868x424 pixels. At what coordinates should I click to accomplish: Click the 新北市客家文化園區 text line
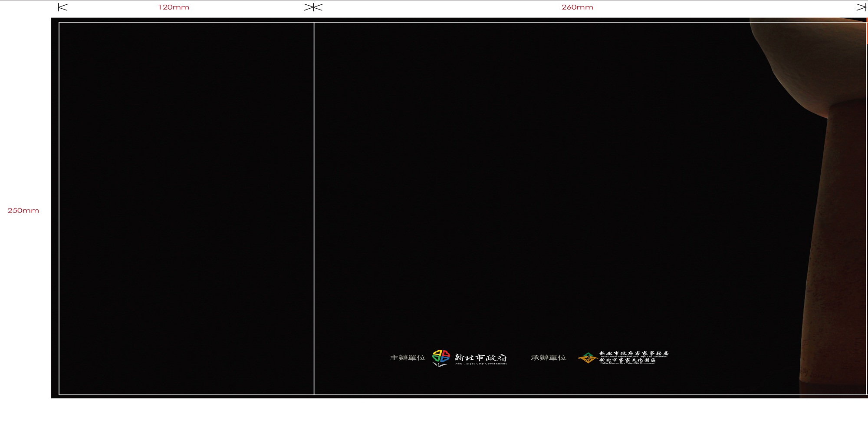tap(628, 360)
